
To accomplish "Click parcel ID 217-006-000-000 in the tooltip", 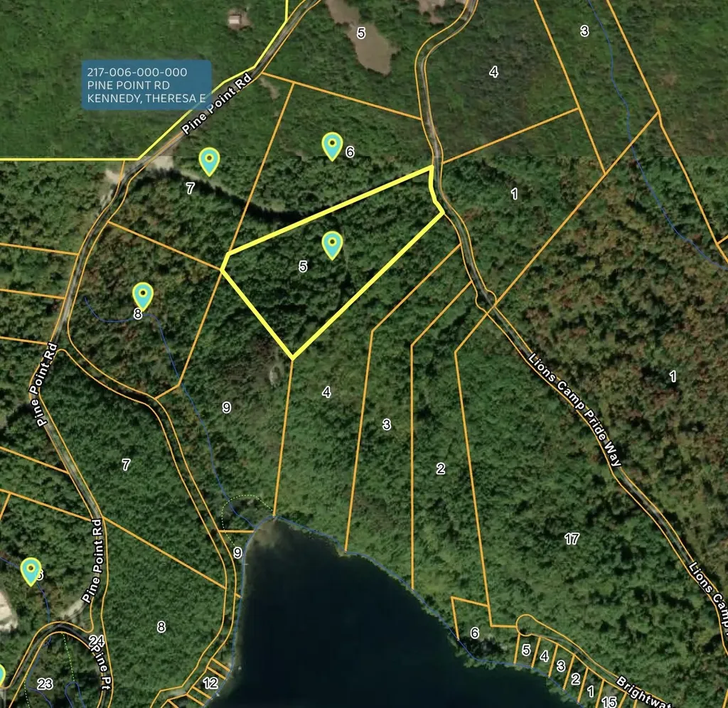I will pyautogui.click(x=137, y=72).
